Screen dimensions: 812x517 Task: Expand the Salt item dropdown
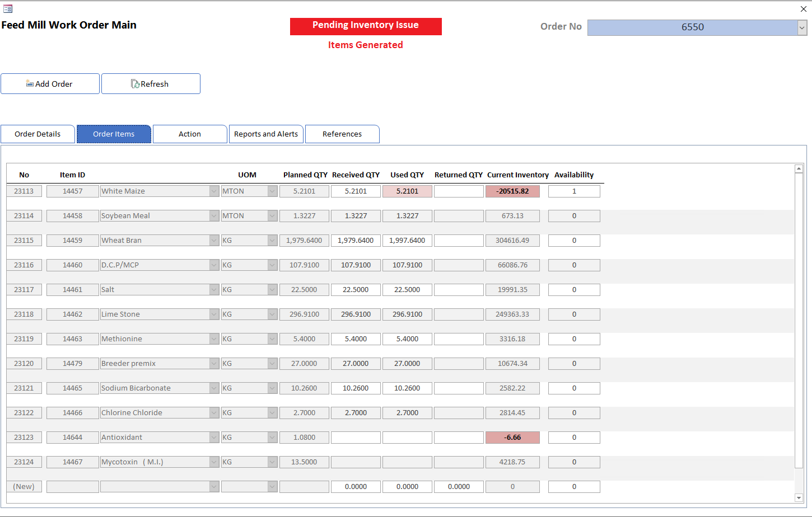tap(214, 290)
